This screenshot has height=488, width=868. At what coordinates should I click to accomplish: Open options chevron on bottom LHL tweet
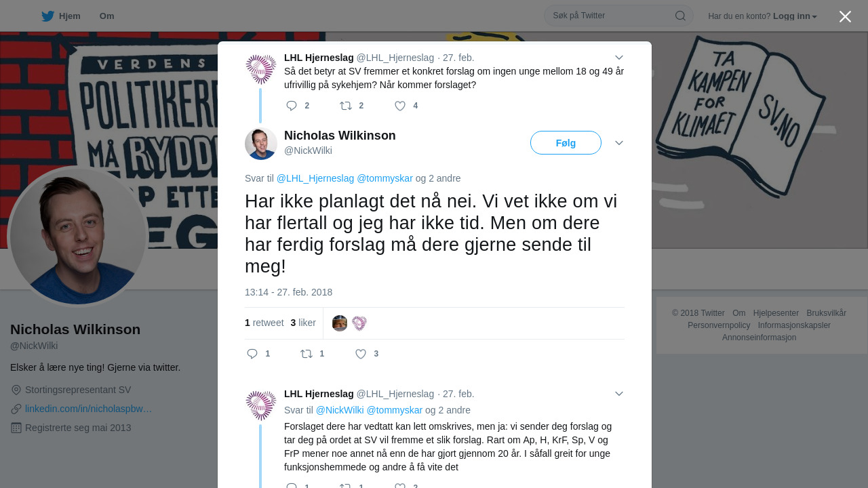click(x=618, y=394)
